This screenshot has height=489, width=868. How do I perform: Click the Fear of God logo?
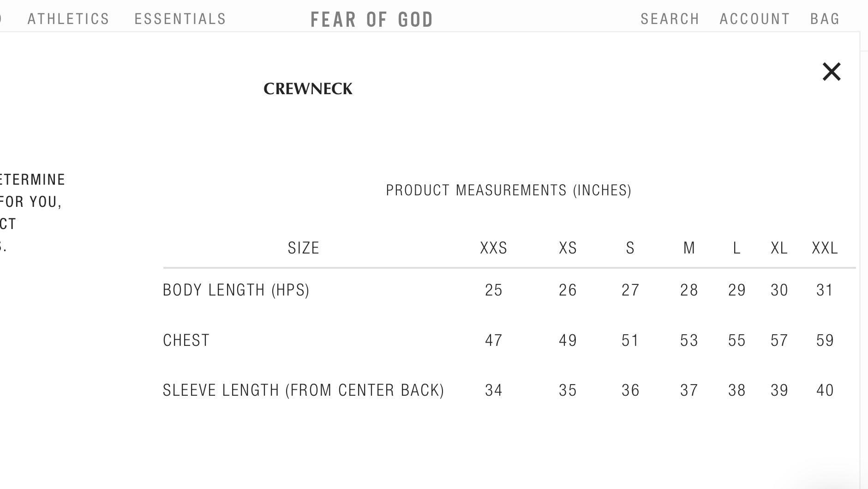pos(372,20)
